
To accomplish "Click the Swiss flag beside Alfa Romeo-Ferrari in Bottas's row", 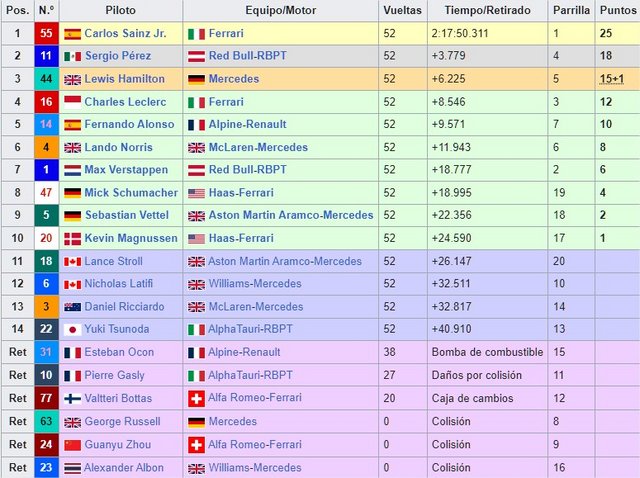I will pos(196,399).
